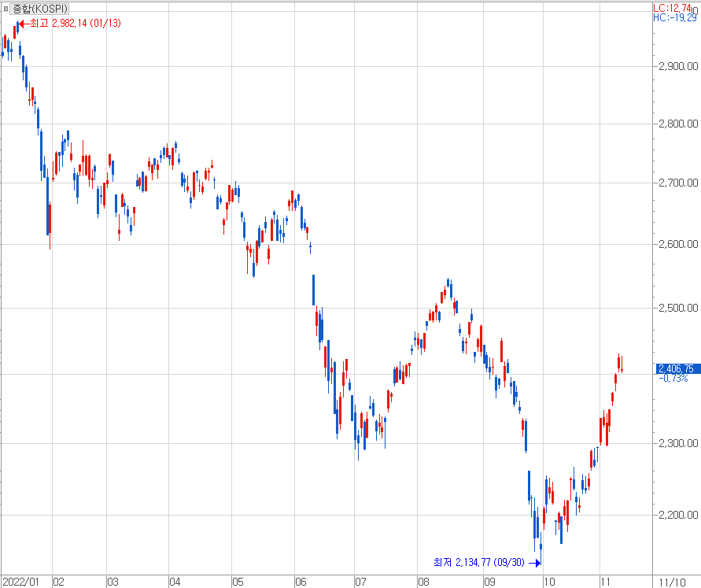
Task: Click the 2022/01 date axis label
Action: tap(20, 582)
